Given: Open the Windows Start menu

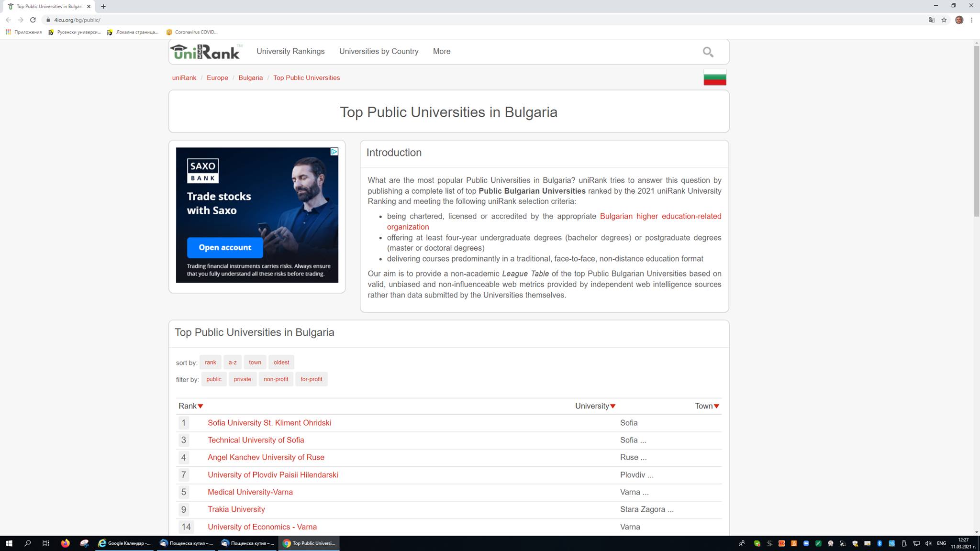Looking at the screenshot, I should 9,543.
